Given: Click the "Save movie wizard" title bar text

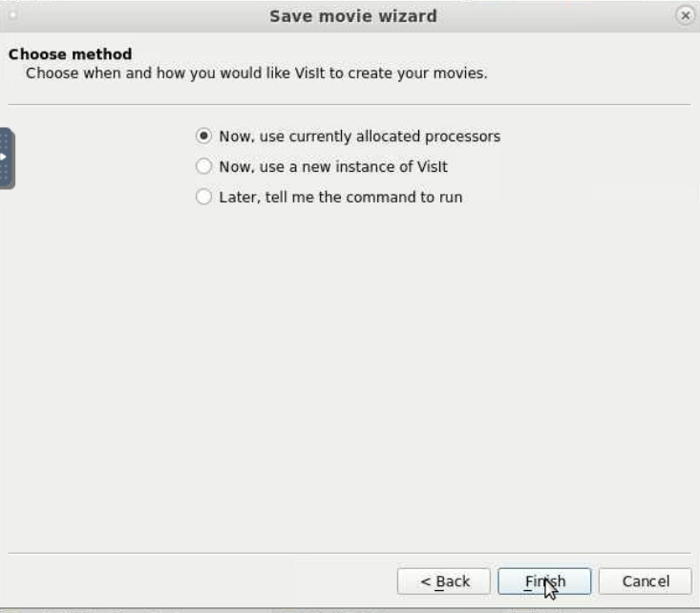Looking at the screenshot, I should point(353,16).
